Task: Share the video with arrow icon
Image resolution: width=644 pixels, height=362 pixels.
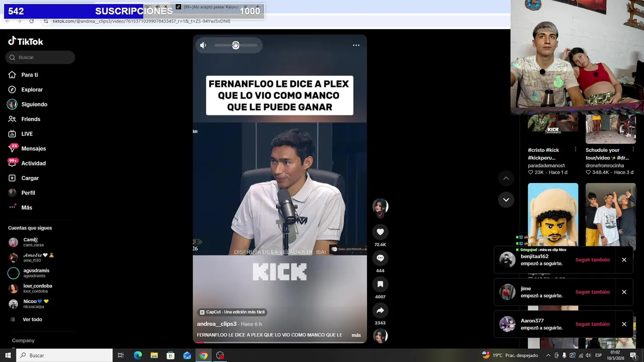Action: click(x=380, y=310)
